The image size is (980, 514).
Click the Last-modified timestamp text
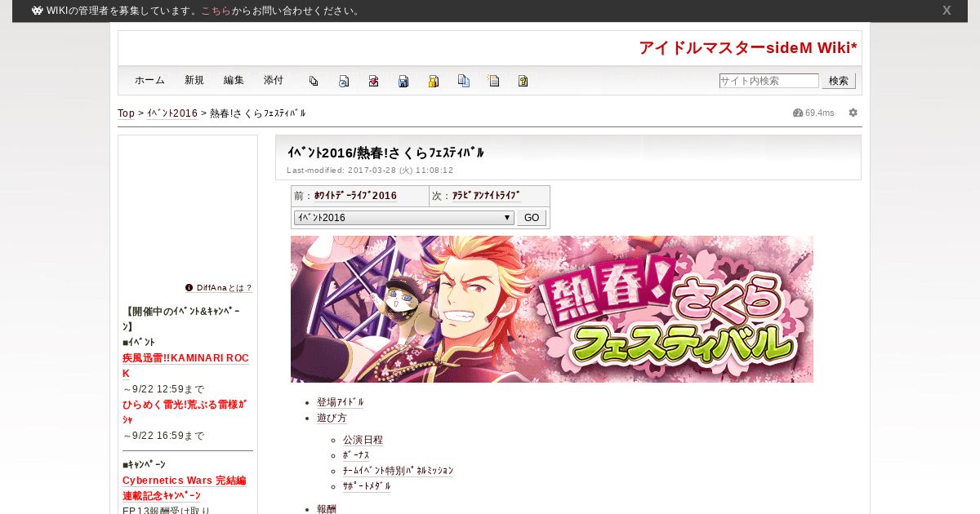click(x=370, y=171)
